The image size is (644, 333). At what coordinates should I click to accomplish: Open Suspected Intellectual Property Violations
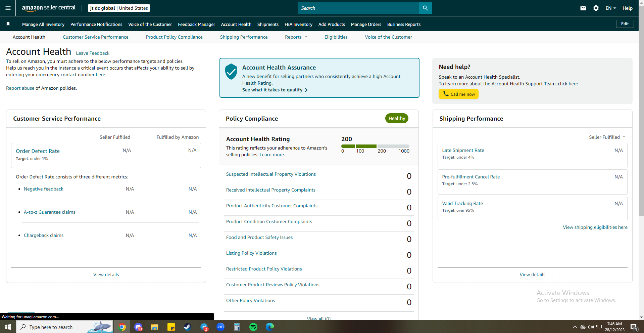[x=271, y=174]
